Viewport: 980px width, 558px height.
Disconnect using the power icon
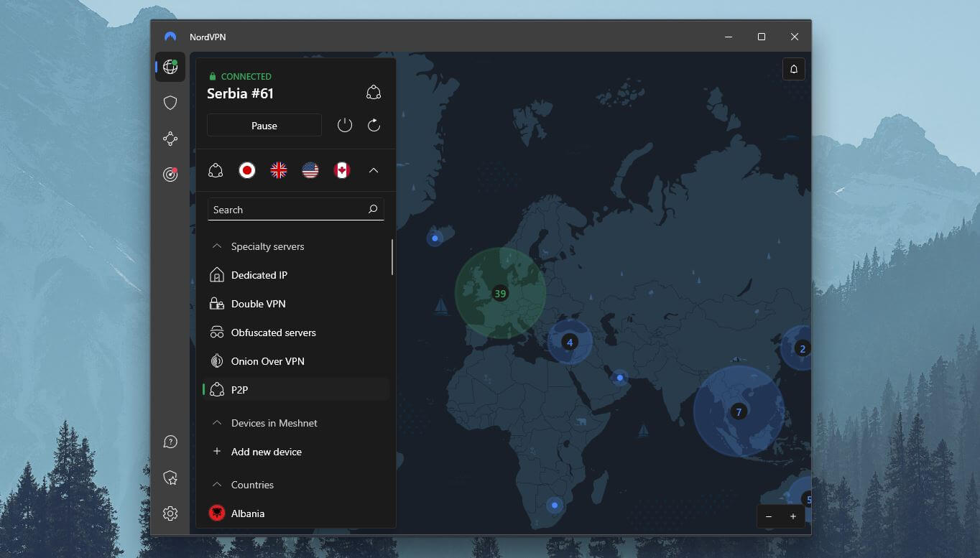(x=345, y=126)
